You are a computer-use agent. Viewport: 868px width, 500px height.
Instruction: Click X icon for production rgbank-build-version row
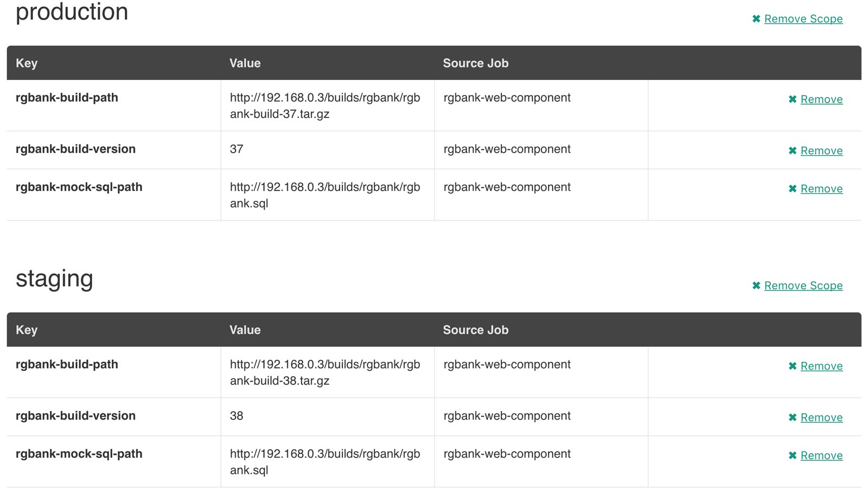[x=793, y=151]
